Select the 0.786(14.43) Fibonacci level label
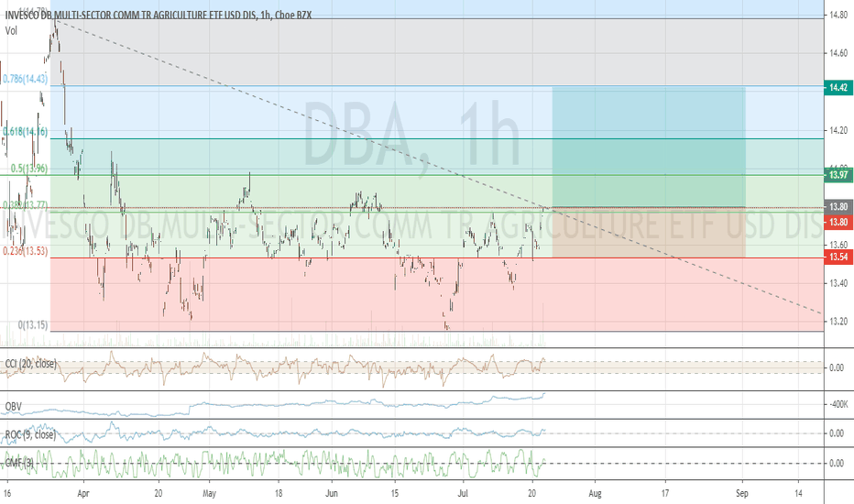The image size is (854, 504). pyautogui.click(x=25, y=79)
